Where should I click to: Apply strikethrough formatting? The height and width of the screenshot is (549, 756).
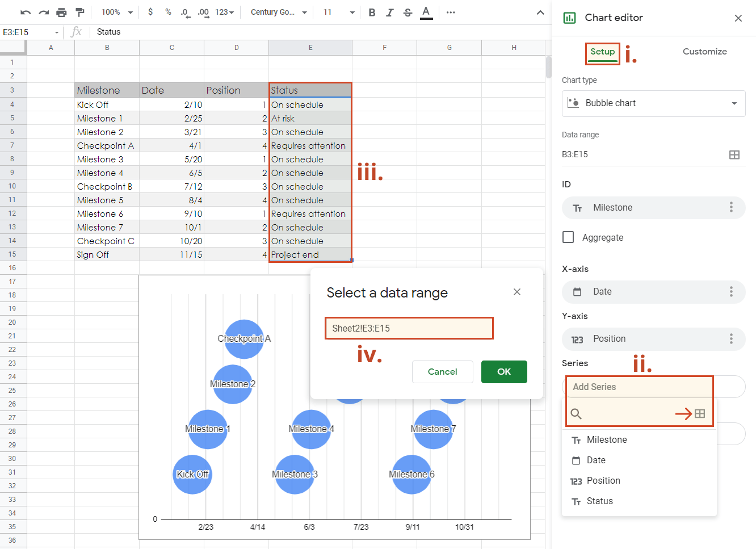(x=408, y=12)
